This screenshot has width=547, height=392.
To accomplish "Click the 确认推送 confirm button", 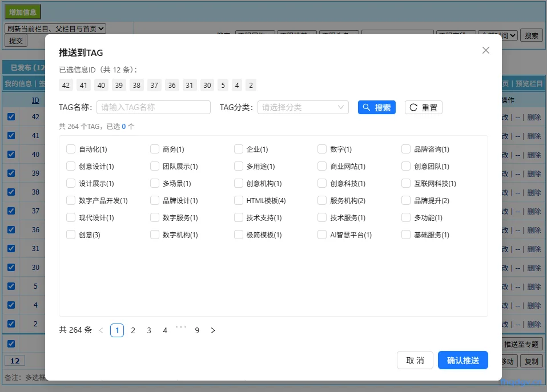I will point(462,360).
